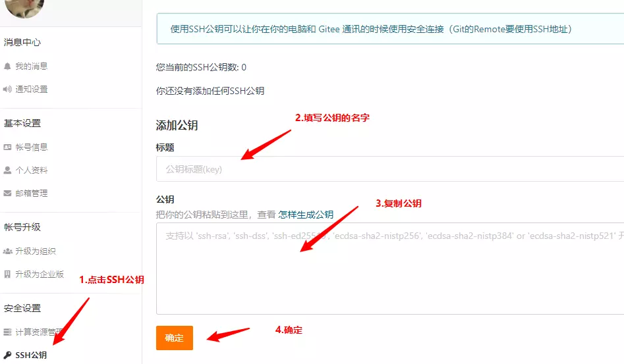Click the speaker icon beside 通知设置
This screenshot has width=624, height=364.
7,90
